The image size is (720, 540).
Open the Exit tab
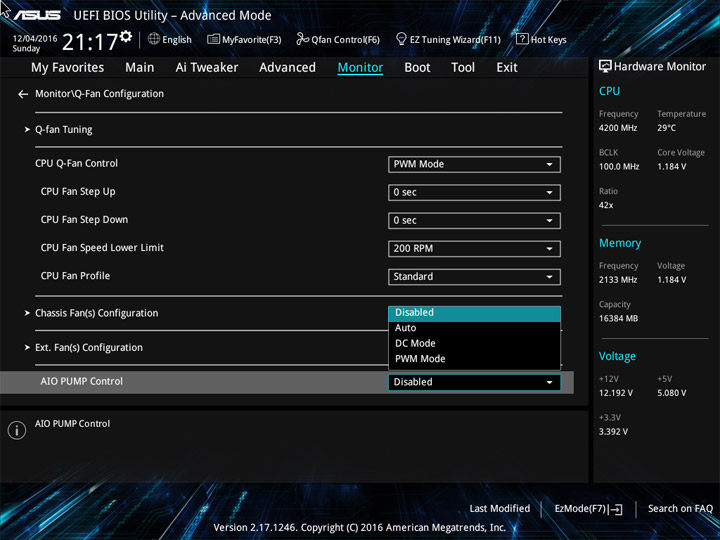(507, 68)
